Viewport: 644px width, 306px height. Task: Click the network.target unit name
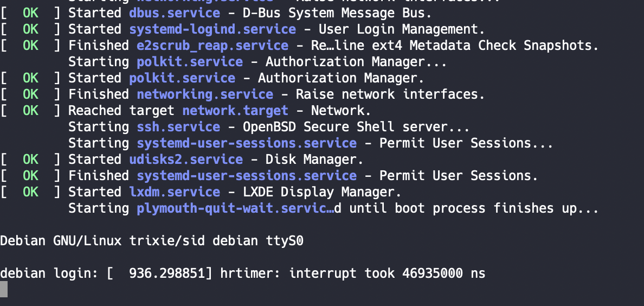coord(235,111)
